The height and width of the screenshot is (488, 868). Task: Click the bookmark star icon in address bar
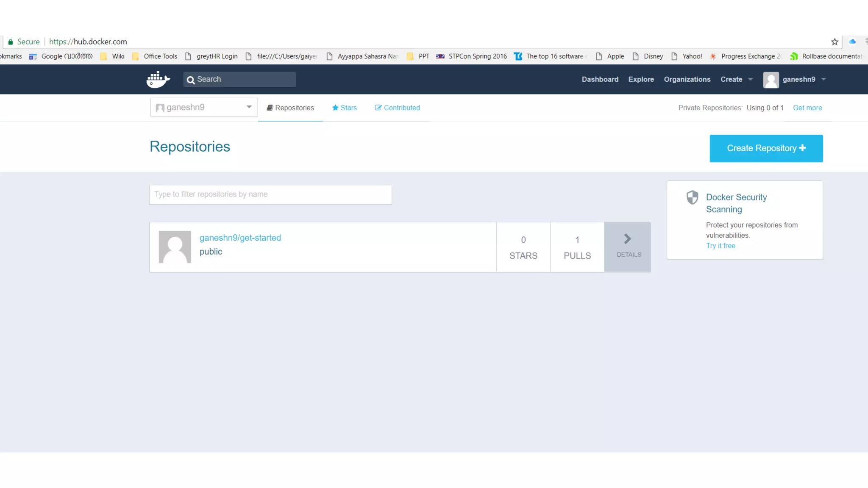tap(835, 42)
